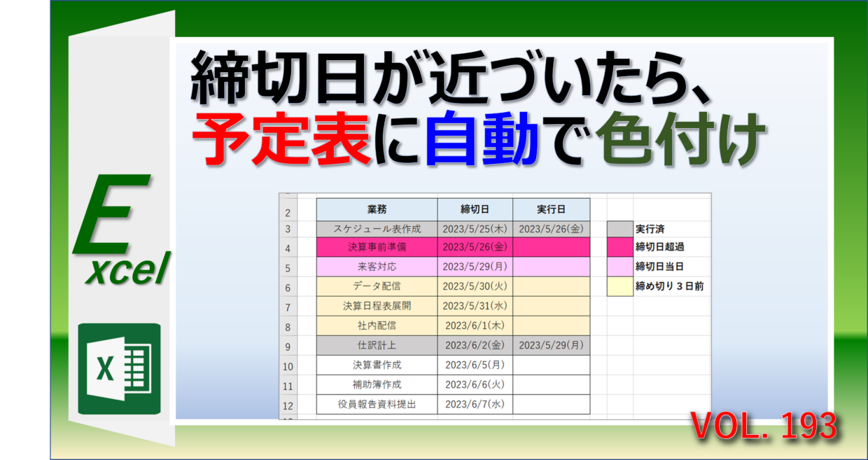Select deadline cell 2023/5/26(金) in row 4
Screen dimensions: 868x460
click(x=475, y=247)
